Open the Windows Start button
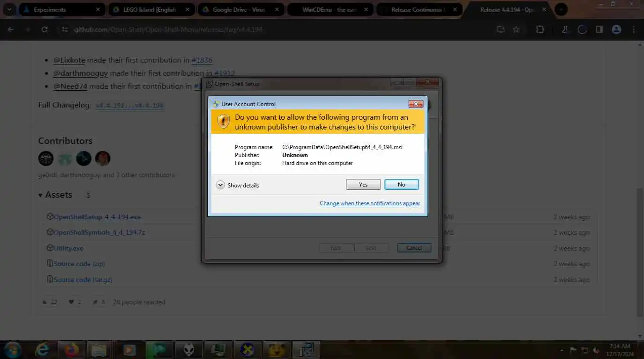Image resolution: width=644 pixels, height=359 pixels. point(12,350)
